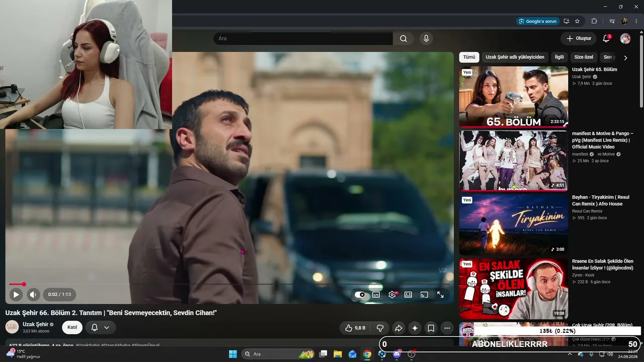Like the video with thumbs-up icon

[355, 328]
